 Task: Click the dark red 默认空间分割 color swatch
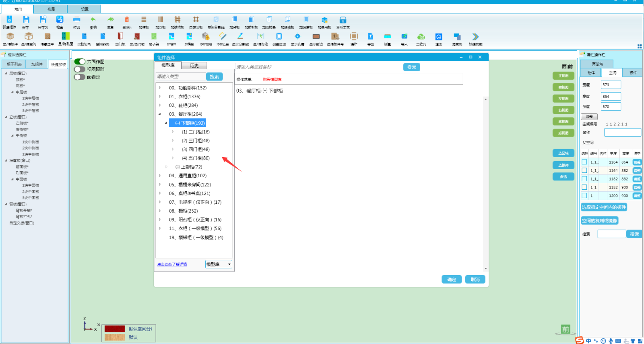pyautogui.click(x=115, y=329)
